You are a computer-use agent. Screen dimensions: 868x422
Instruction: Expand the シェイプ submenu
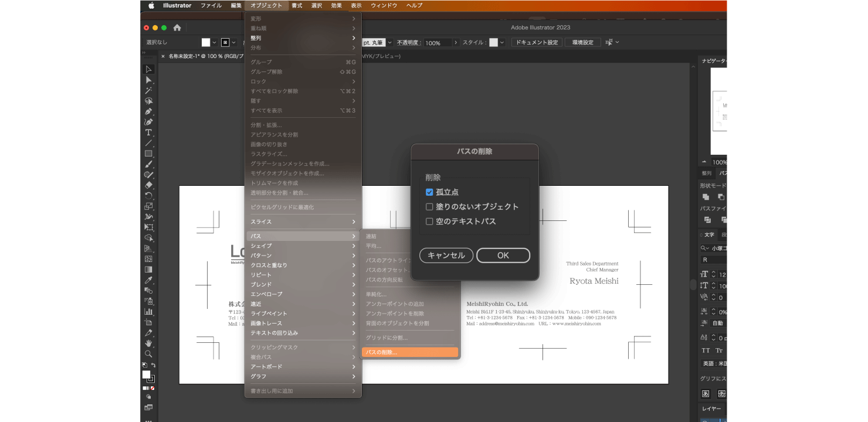pos(303,246)
